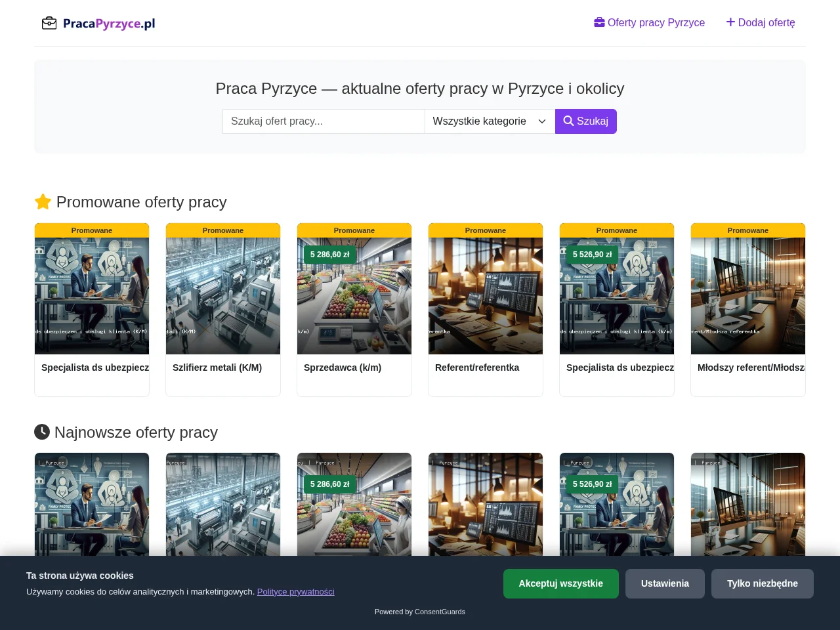Screen dimensions: 840x630
Task: Click Powered by ConsentGuards text
Action: [x=420, y=612]
